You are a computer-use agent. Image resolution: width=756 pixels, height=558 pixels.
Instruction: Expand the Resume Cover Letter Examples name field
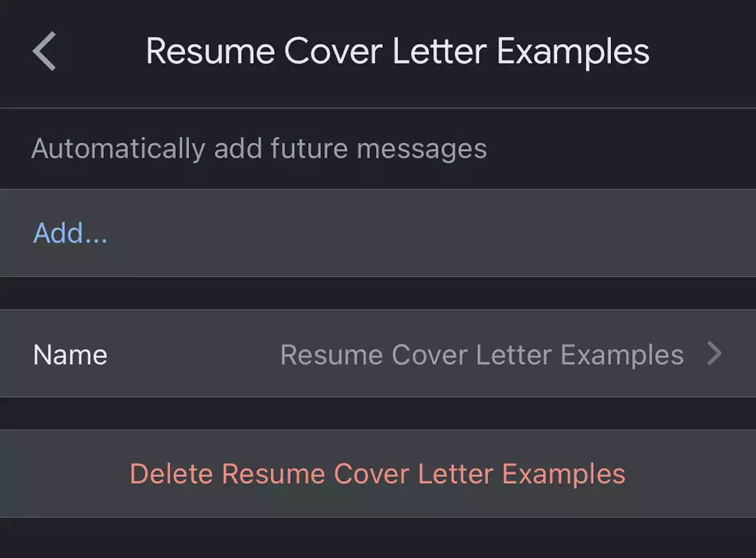pos(481,355)
